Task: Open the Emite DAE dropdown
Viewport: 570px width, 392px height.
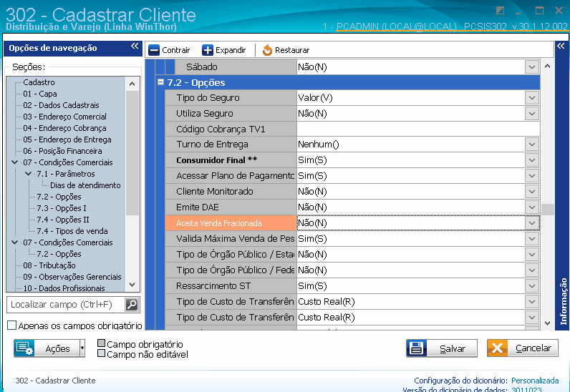Action: 532,207
